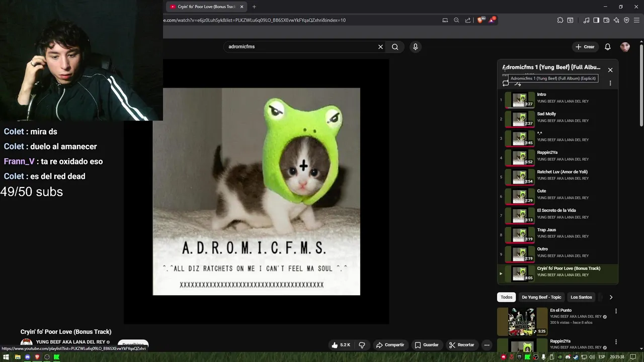The image size is (644, 362).
Task: Click the install app icon in address bar
Action: coord(445,20)
